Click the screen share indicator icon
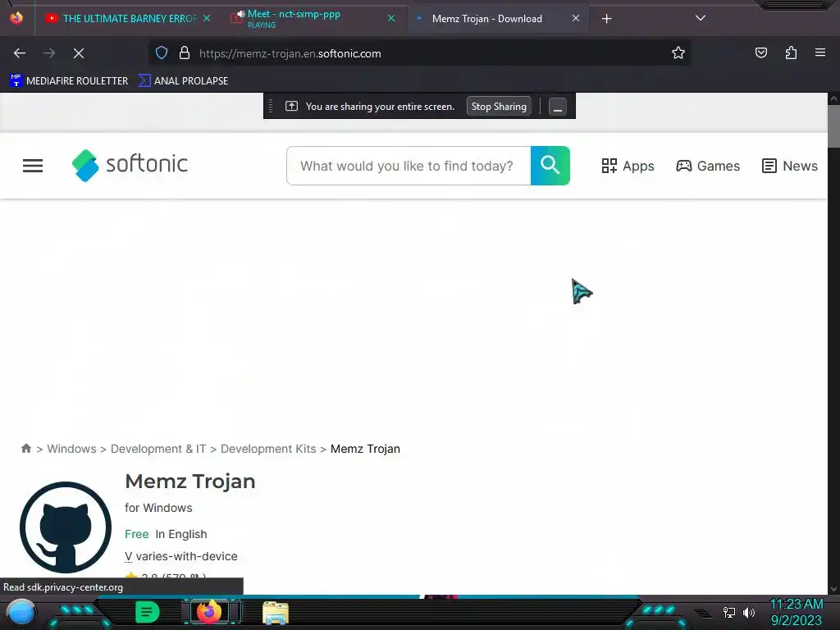The height and width of the screenshot is (630, 840). [291, 106]
